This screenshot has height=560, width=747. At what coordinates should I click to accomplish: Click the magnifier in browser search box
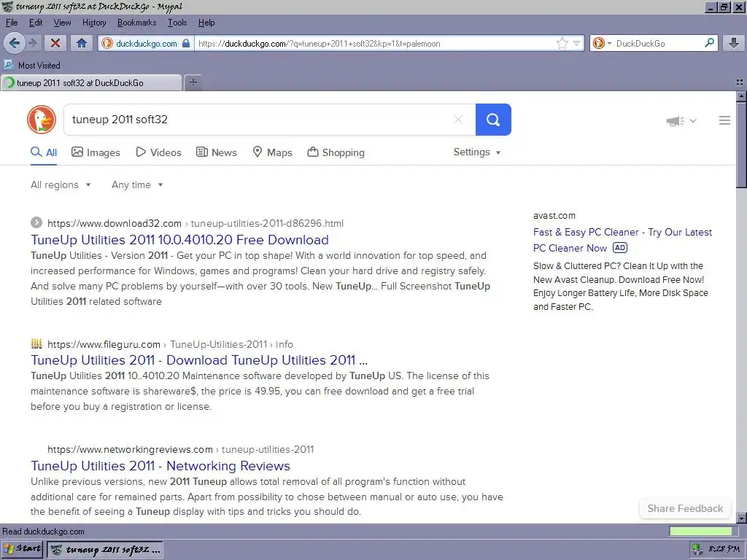709,43
